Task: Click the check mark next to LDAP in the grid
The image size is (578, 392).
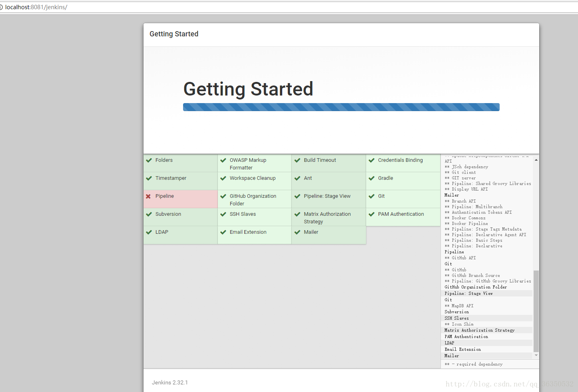Action: click(x=149, y=232)
